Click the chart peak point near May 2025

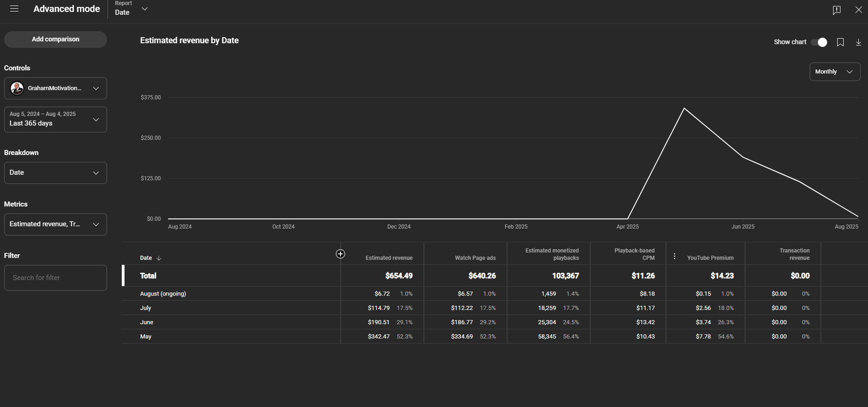point(684,108)
